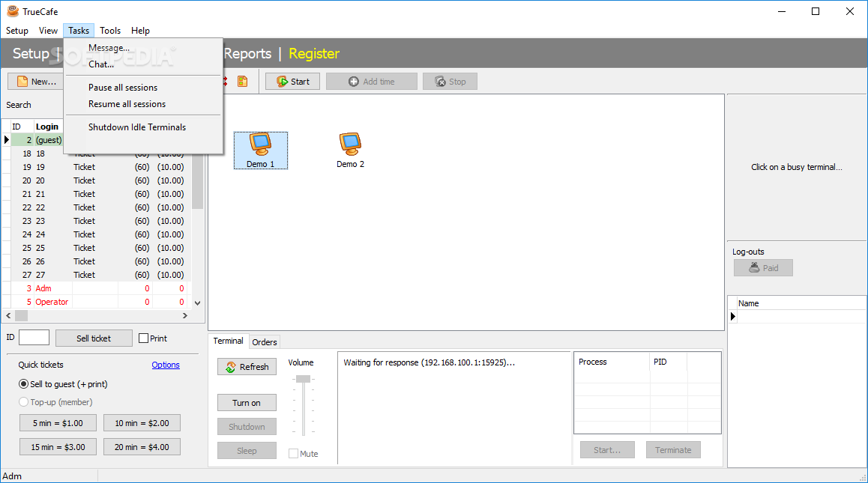
Task: Open the View menu
Action: [x=48, y=31]
